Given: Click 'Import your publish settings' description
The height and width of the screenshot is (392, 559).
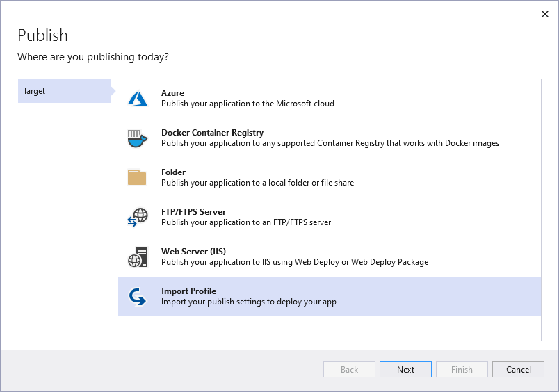Looking at the screenshot, I should coord(249,302).
